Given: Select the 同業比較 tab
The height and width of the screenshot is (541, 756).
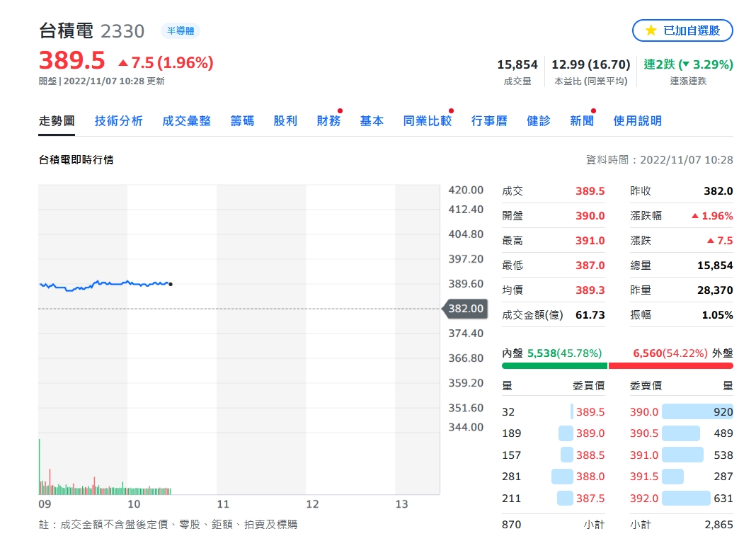Looking at the screenshot, I should pyautogui.click(x=428, y=121).
